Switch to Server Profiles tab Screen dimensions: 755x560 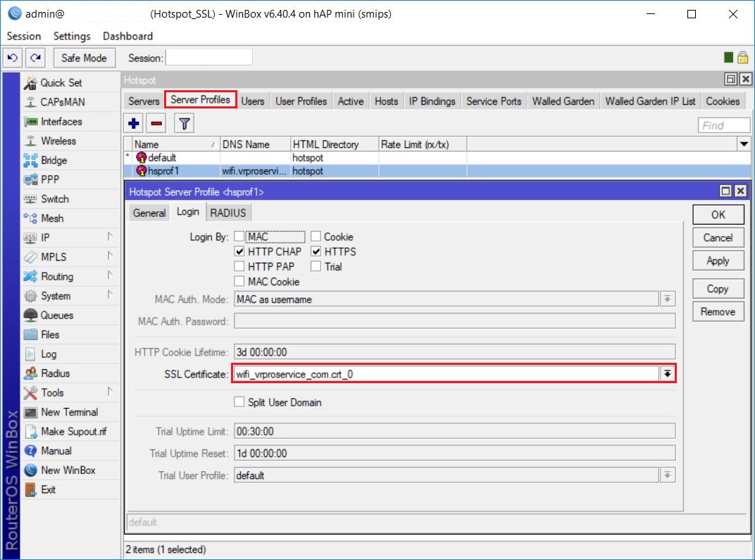tap(200, 100)
